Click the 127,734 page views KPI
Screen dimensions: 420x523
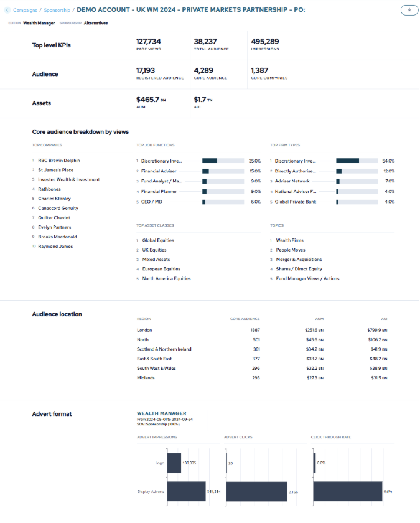point(149,42)
